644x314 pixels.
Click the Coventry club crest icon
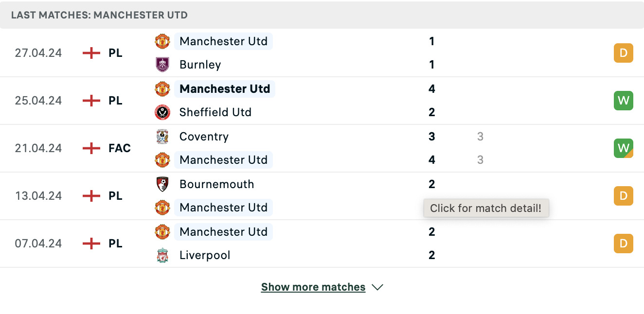click(162, 137)
